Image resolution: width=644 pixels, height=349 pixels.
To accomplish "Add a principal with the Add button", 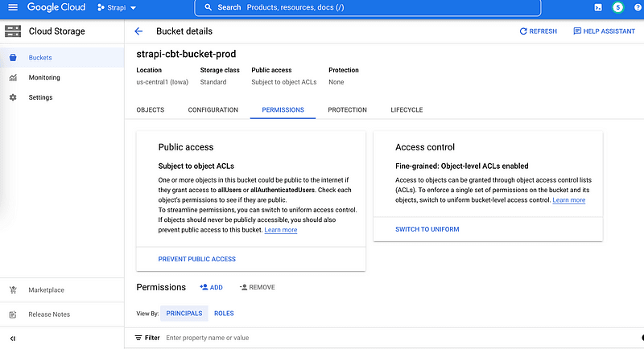I will click(211, 288).
